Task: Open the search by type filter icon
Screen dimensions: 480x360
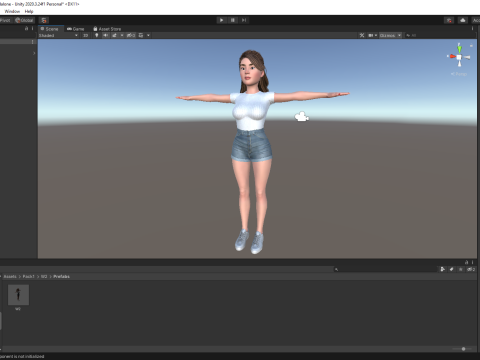Action: (x=443, y=269)
